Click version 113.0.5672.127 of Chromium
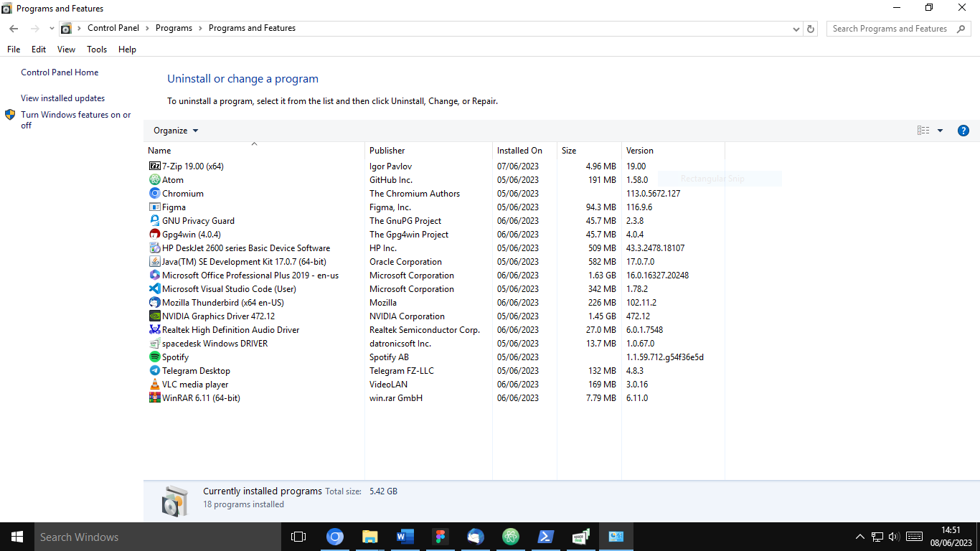The width and height of the screenshot is (980, 551). pos(653,194)
